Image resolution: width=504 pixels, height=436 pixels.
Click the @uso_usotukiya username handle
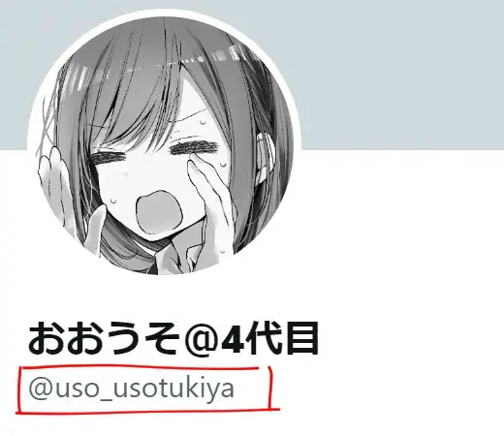coord(131,389)
